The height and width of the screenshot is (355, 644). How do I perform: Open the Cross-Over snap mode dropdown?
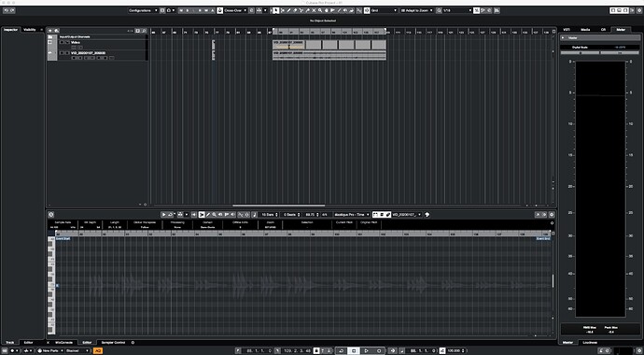(235, 10)
